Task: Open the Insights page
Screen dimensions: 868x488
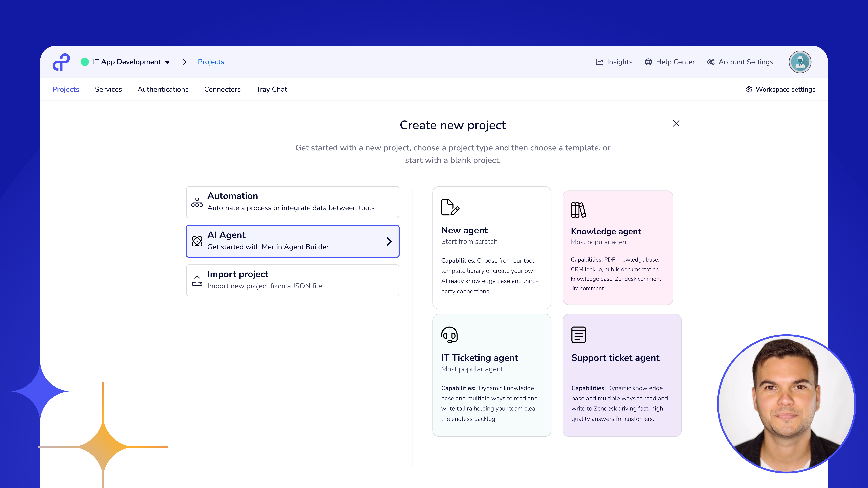Action: pyautogui.click(x=614, y=62)
